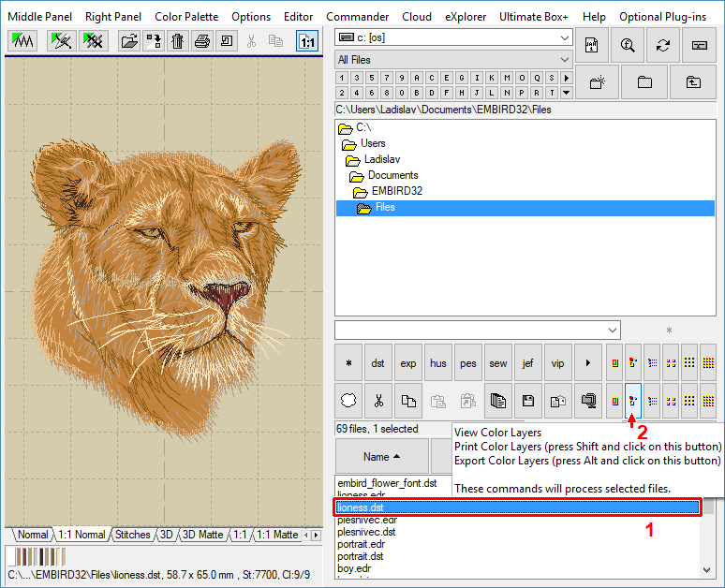Select the Documents folder in the tree
The image size is (725, 588).
(392, 175)
